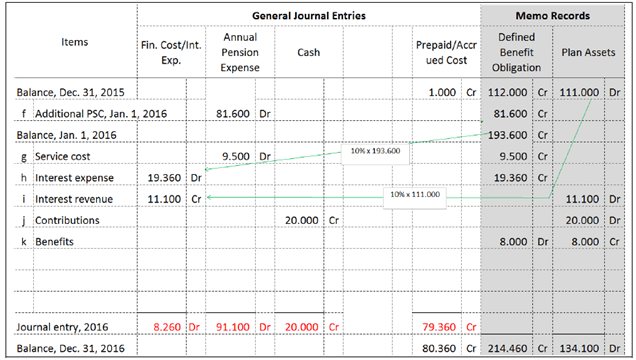Image resolution: width=636 pixels, height=360 pixels.
Task: Select the 134.100 ending plan assets balance
Action: point(579,348)
